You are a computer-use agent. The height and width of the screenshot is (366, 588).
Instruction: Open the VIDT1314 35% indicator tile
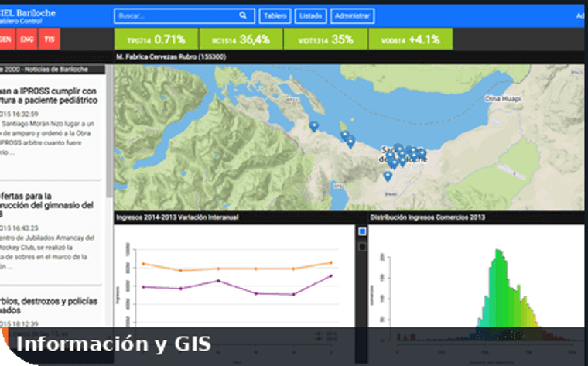tap(326, 39)
